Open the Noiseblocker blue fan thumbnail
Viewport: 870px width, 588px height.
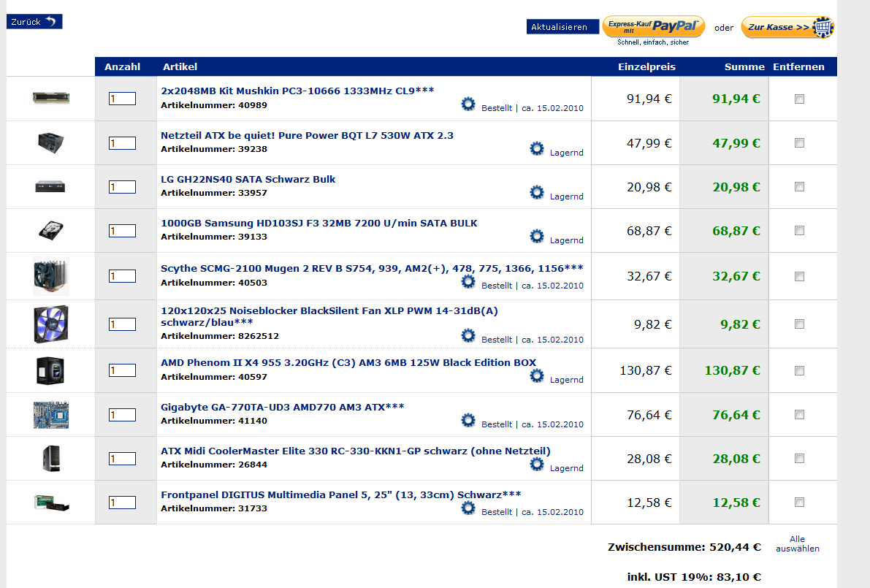[x=51, y=324]
